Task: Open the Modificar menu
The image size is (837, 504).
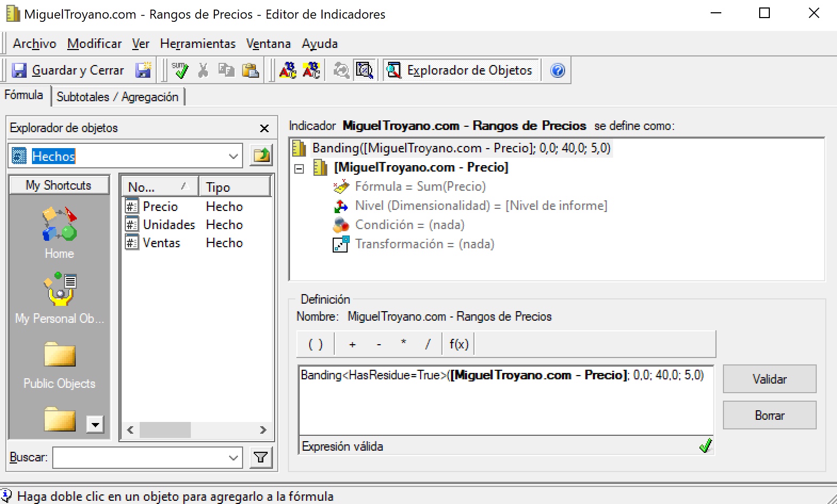Action: click(94, 44)
